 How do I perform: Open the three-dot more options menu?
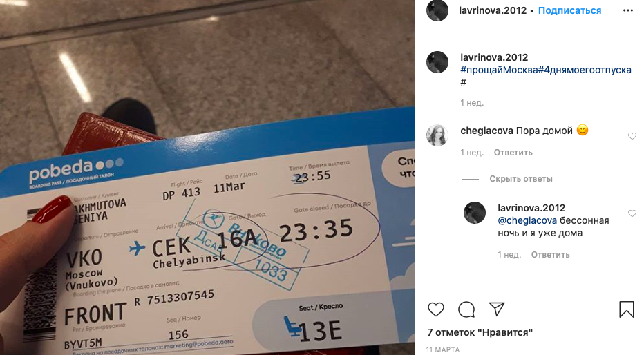(627, 10)
